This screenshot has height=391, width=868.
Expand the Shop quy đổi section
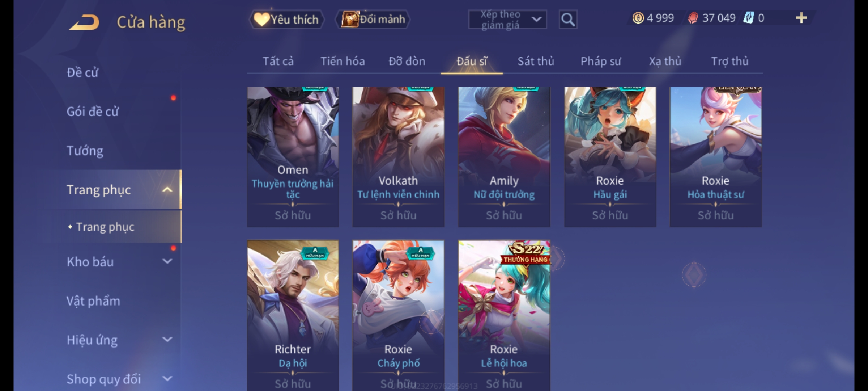click(x=167, y=379)
